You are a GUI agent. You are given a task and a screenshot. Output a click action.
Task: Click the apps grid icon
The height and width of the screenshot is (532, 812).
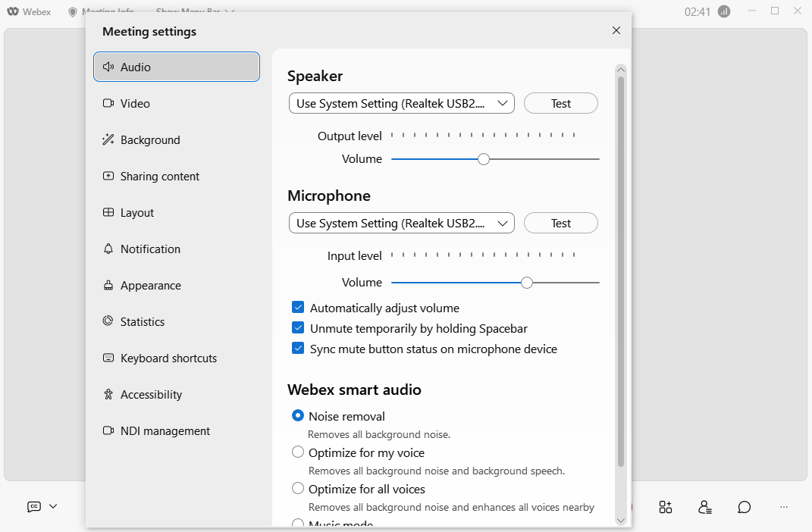tap(665, 507)
